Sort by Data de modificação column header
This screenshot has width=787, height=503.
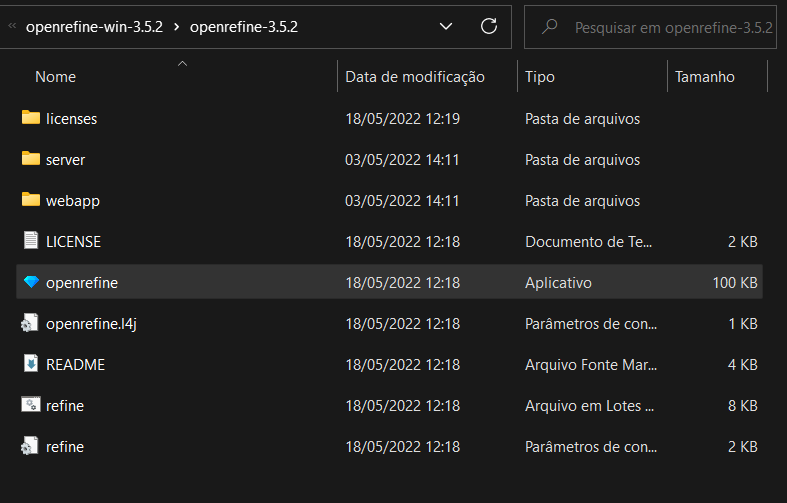pos(414,77)
